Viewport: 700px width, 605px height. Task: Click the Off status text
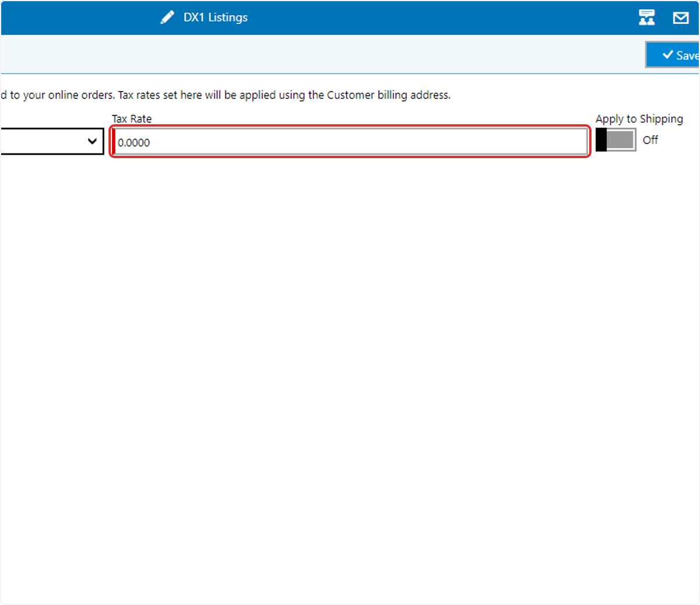coord(650,140)
